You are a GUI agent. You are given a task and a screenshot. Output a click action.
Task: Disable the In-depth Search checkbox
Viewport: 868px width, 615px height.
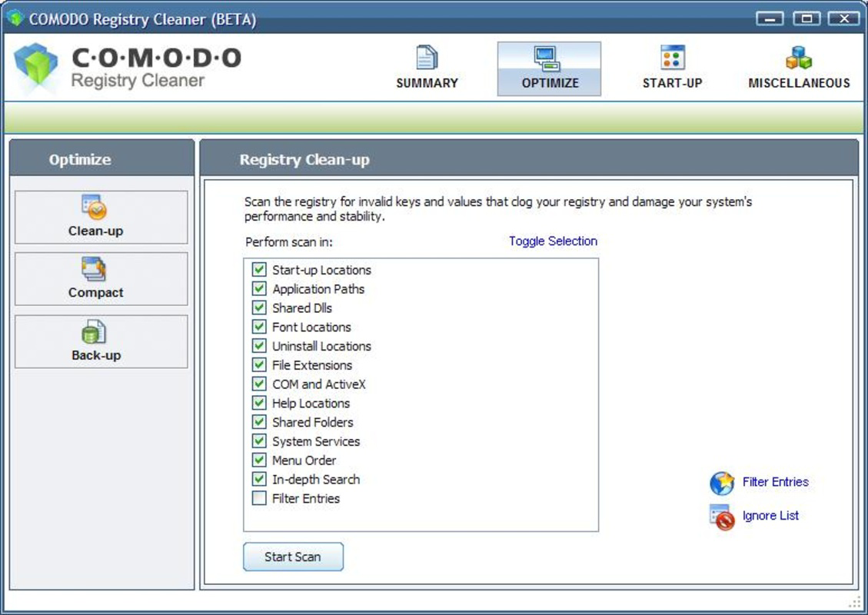[x=259, y=479]
